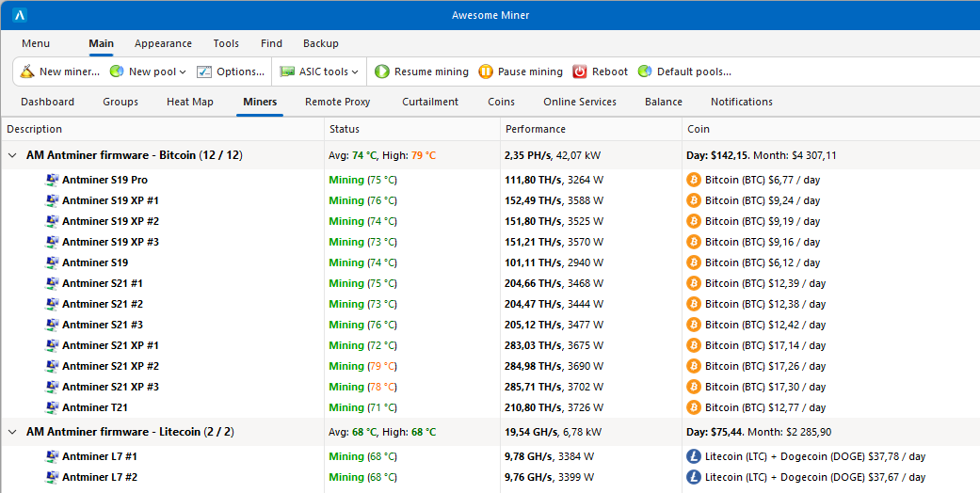980x493 pixels.
Task: Click the Default pools globe icon
Action: click(x=644, y=72)
